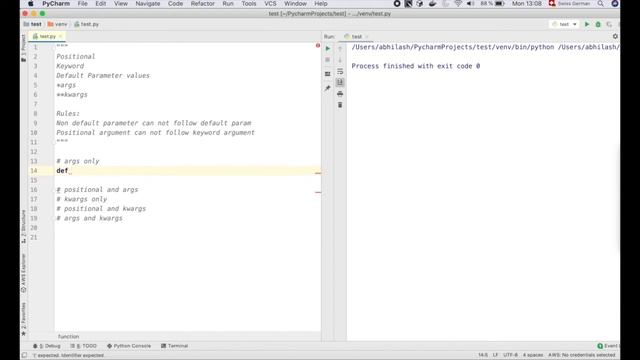The image size is (640, 360).
Task: Rerun the test script in Run panel
Action: coord(328,49)
